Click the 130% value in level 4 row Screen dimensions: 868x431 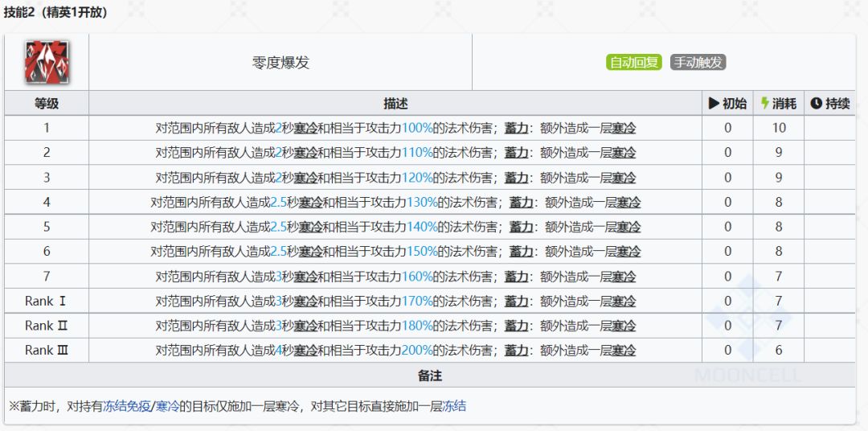tap(423, 203)
